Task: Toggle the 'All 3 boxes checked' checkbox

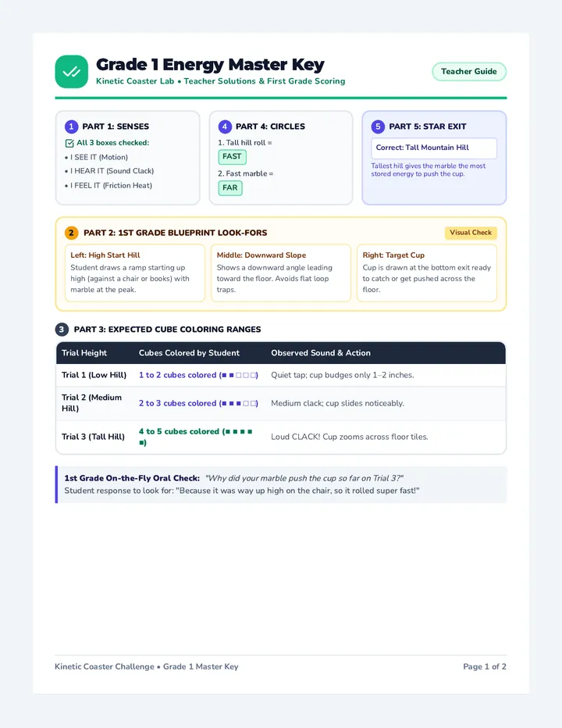Action: click(69, 143)
